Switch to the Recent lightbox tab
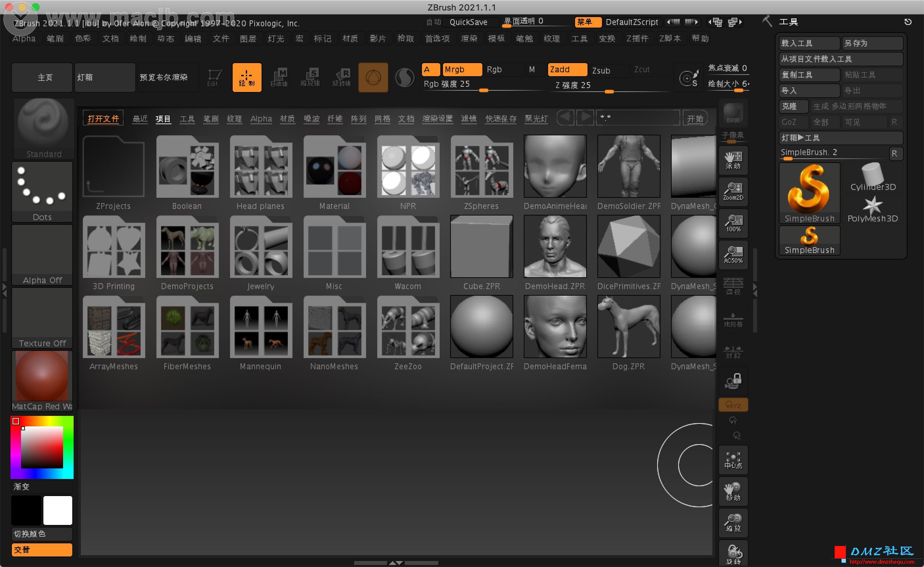The height and width of the screenshot is (567, 924). coord(140,119)
